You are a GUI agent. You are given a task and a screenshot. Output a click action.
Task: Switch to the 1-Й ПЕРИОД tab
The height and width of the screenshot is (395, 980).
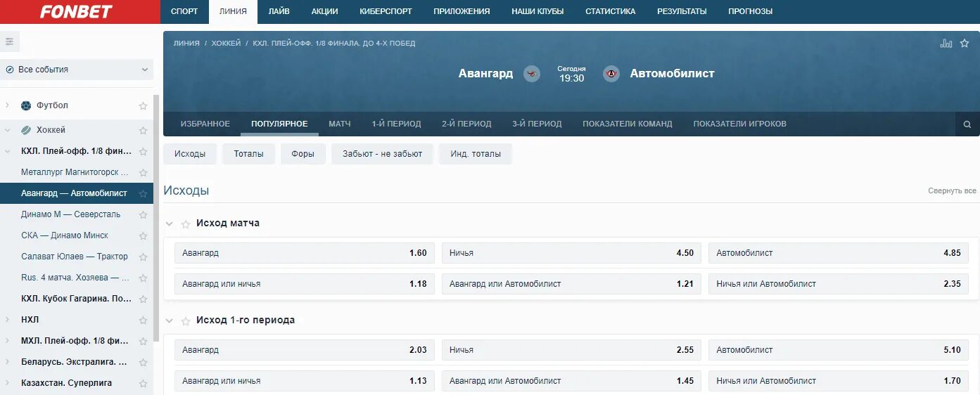(397, 124)
